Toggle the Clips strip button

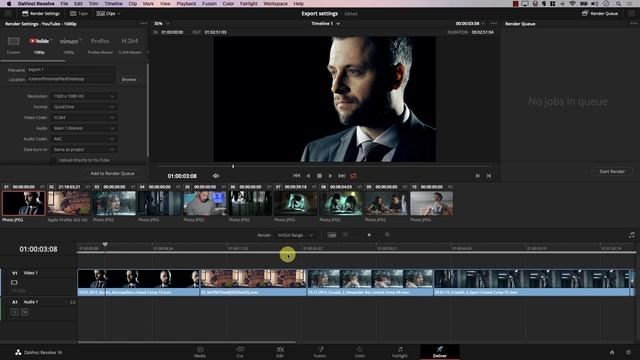(108, 13)
